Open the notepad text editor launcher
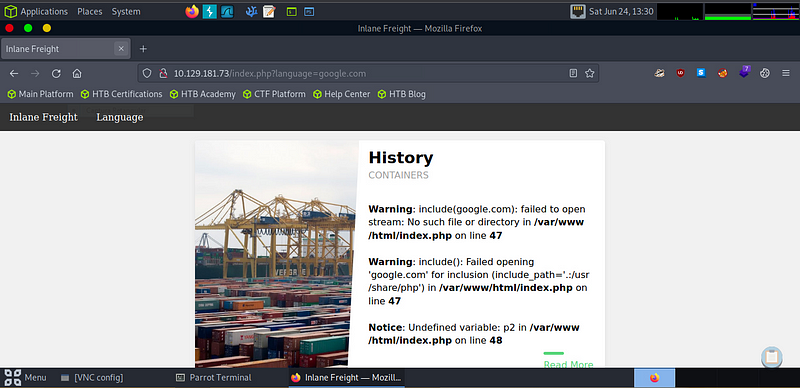800x388 pixels. click(269, 11)
